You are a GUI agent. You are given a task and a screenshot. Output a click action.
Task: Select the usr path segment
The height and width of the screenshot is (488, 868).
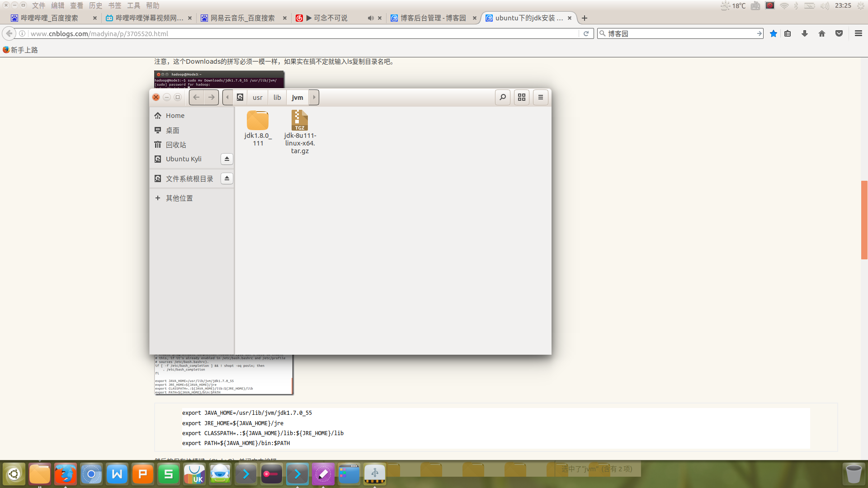(x=257, y=97)
